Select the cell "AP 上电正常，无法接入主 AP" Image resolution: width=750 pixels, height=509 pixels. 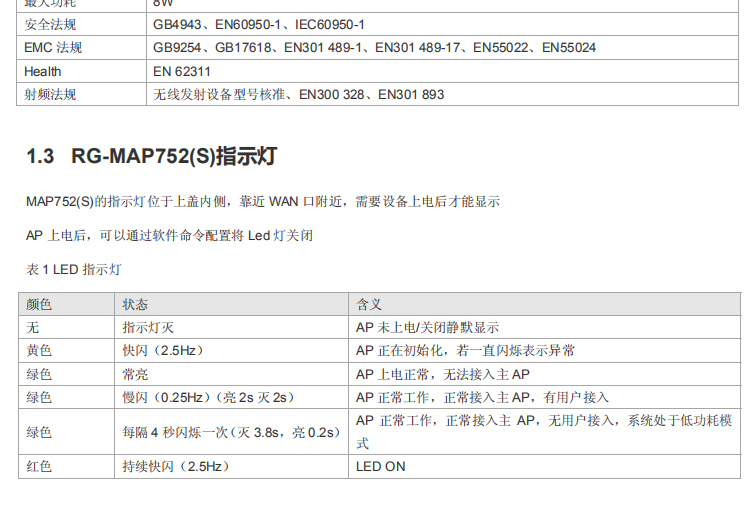pos(544,374)
